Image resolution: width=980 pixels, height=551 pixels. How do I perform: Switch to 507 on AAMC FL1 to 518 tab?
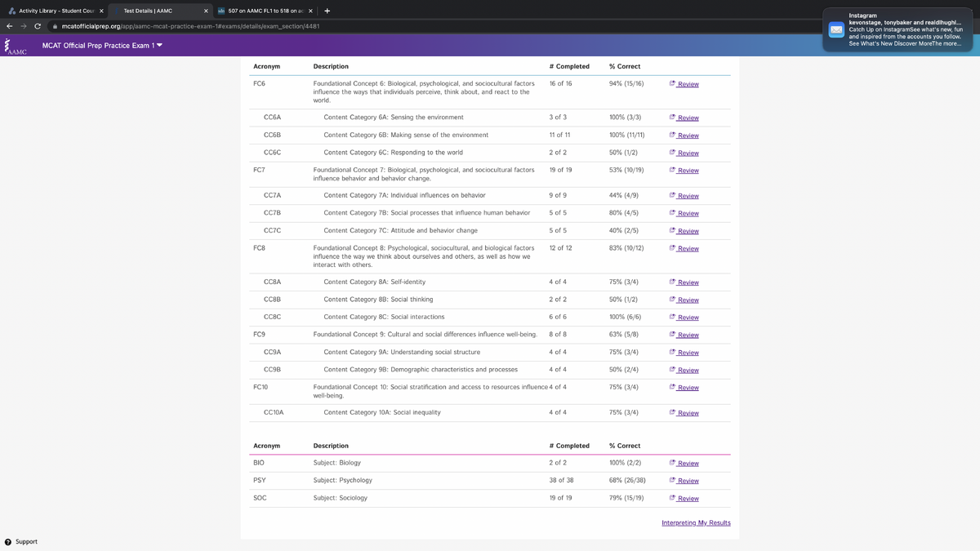pyautogui.click(x=265, y=11)
